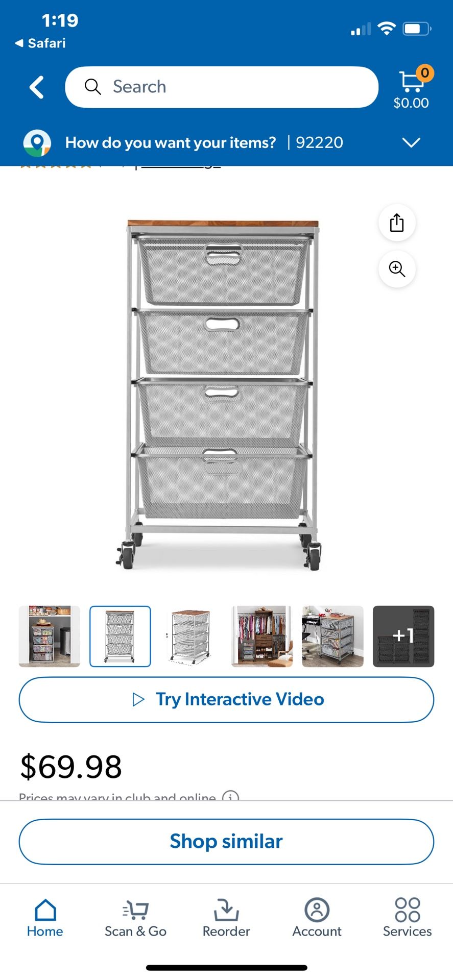The height and width of the screenshot is (980, 453).
Task: Tap the 92220 zip code
Action: pyautogui.click(x=319, y=142)
